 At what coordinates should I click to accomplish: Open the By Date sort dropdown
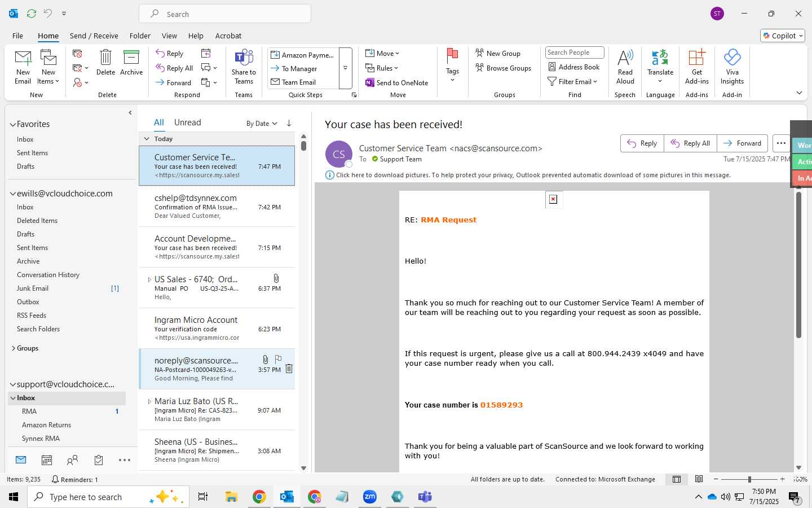[262, 124]
